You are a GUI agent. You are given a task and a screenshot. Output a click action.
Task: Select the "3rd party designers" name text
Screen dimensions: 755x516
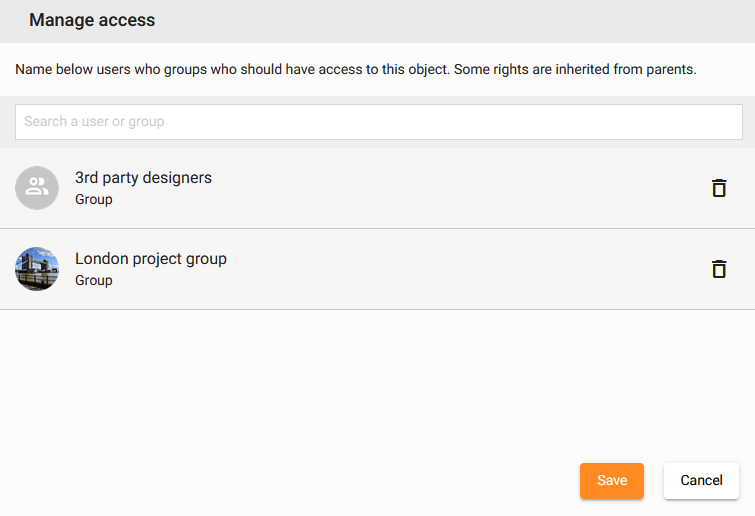(x=143, y=178)
